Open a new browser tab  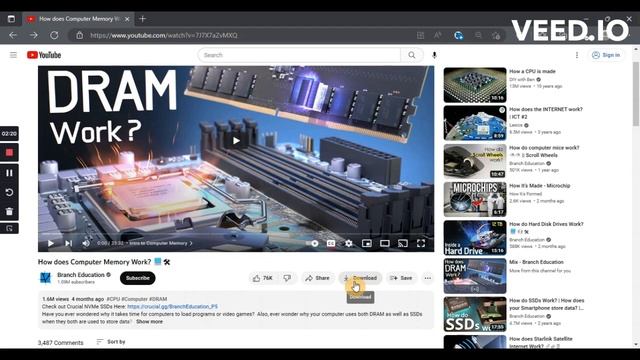[142, 19]
